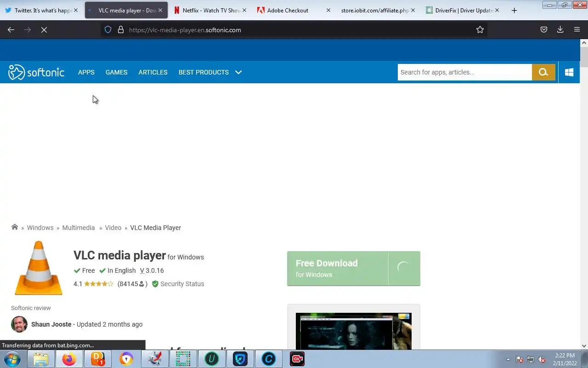Open the red screen recorder taskbar app

(x=297, y=359)
